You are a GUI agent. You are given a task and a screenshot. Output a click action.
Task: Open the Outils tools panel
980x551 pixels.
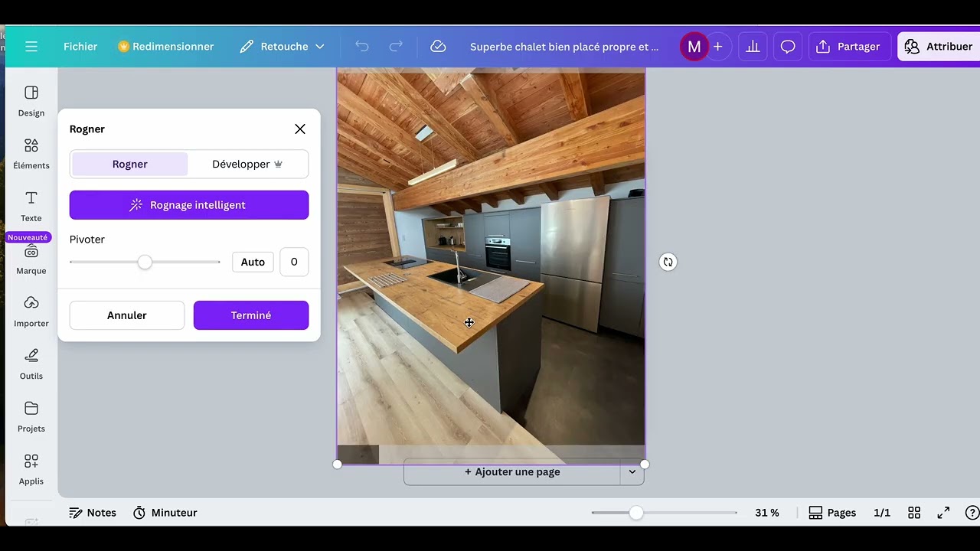click(x=31, y=365)
